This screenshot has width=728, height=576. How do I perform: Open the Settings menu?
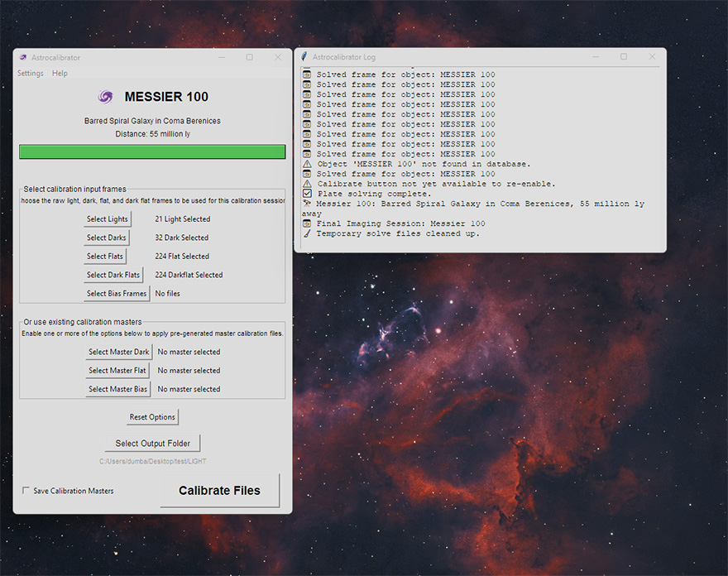[x=31, y=74]
